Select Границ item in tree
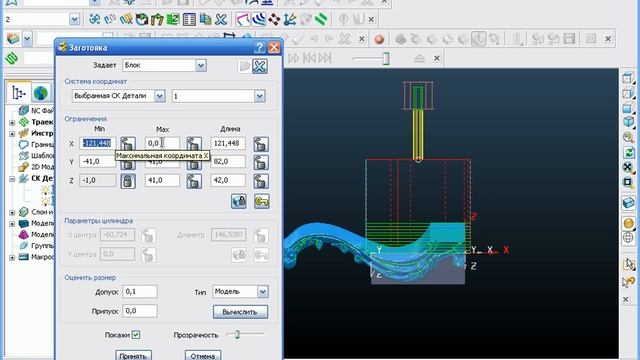The height and width of the screenshot is (360, 640). [42, 144]
